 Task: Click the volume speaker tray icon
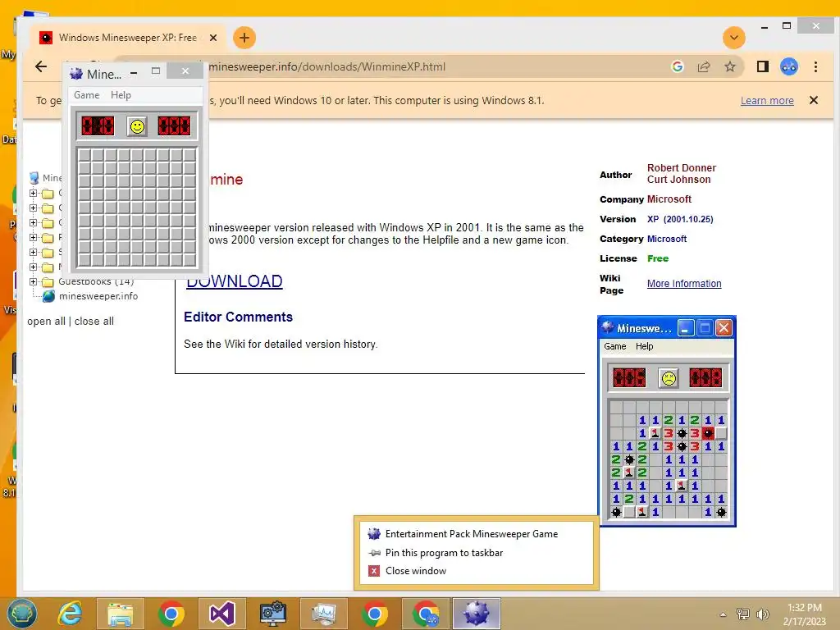762,614
